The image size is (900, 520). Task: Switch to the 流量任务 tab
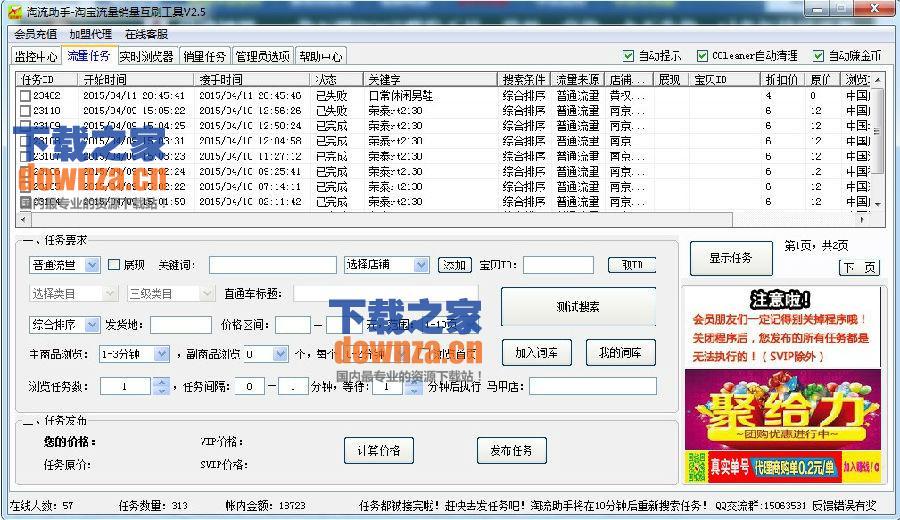[88, 56]
